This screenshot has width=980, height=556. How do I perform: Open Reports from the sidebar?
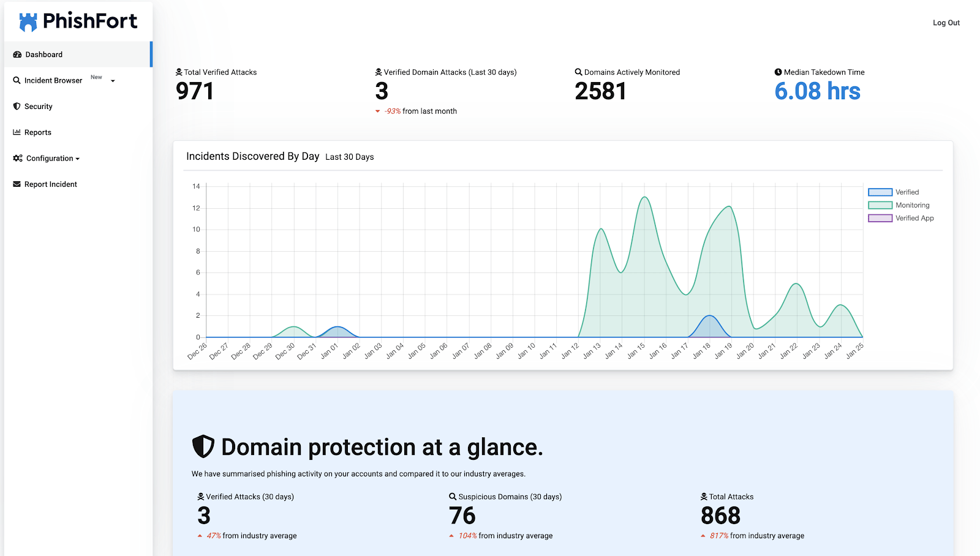pos(38,132)
